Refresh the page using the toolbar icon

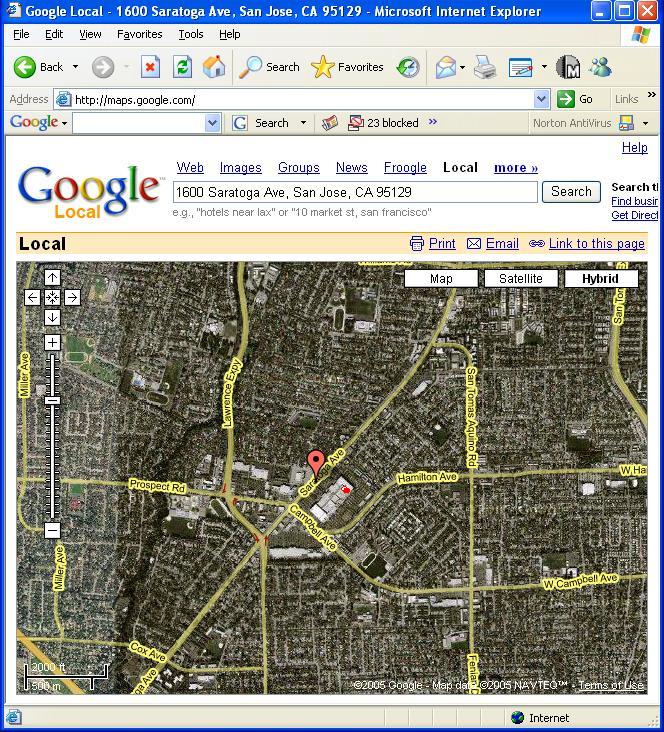pos(182,67)
